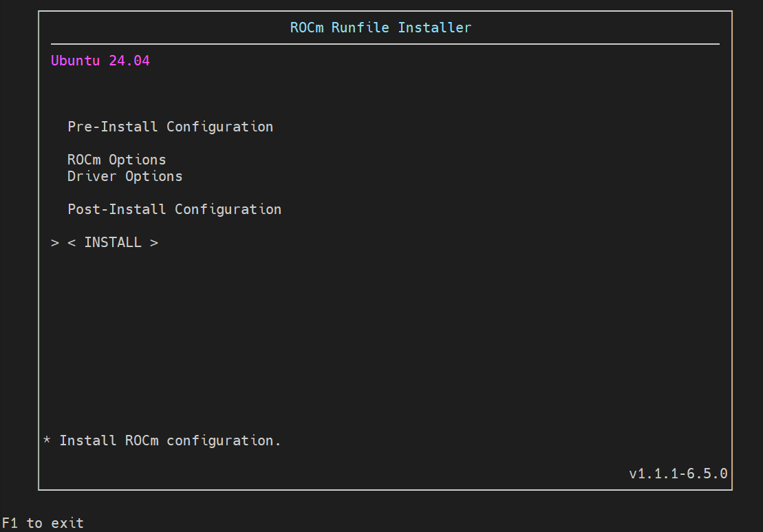The image size is (763, 532).
Task: Choose Post-Install Configuration entry
Action: [174, 209]
